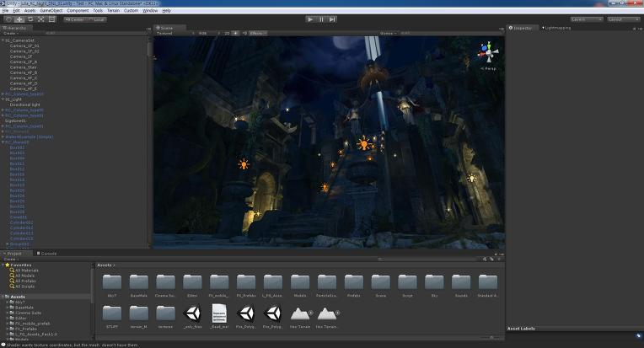Select All Materials in Favorites
The image size is (644, 348).
coord(24,270)
